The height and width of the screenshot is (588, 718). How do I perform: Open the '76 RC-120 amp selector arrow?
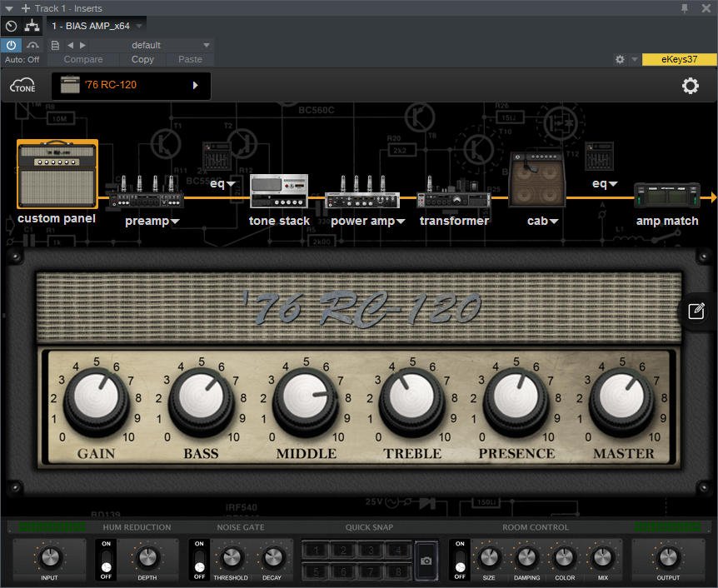[x=196, y=85]
